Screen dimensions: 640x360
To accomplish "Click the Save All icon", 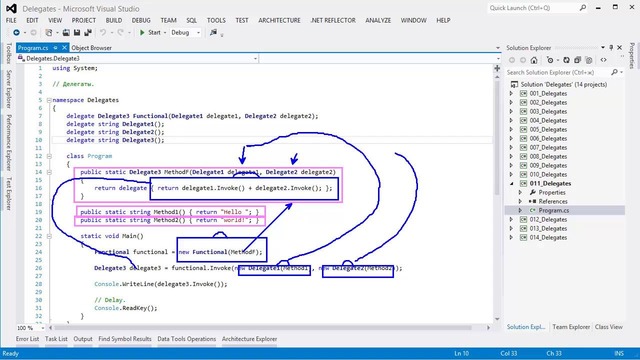I will click(x=88, y=33).
